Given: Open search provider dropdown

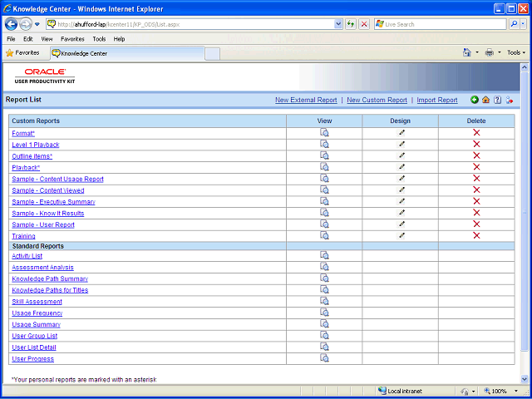Looking at the screenshot, I should click(x=523, y=24).
